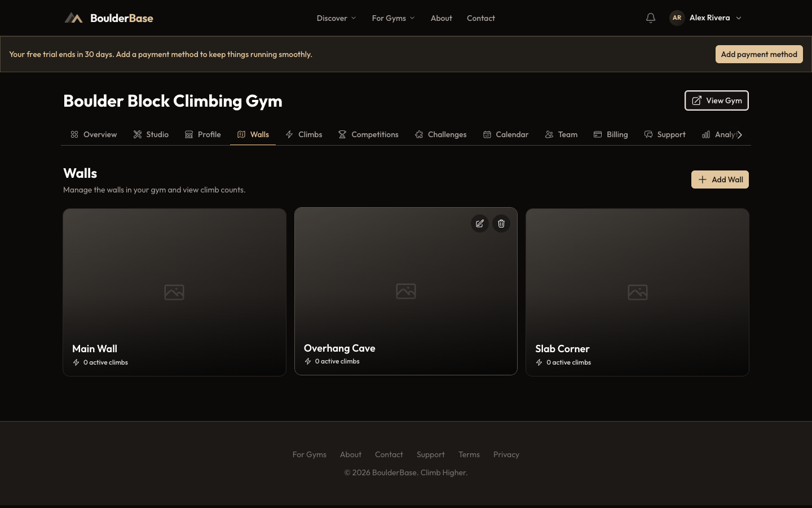This screenshot has height=508, width=812.
Task: Open the Terms footer link
Action: click(469, 454)
